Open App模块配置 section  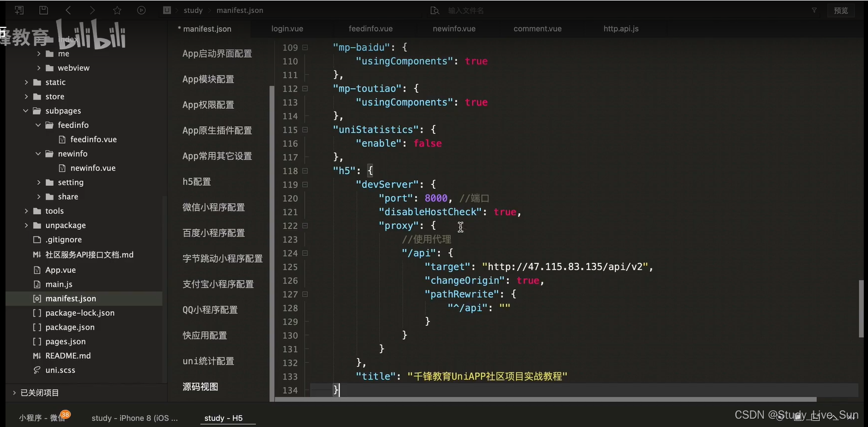point(208,79)
